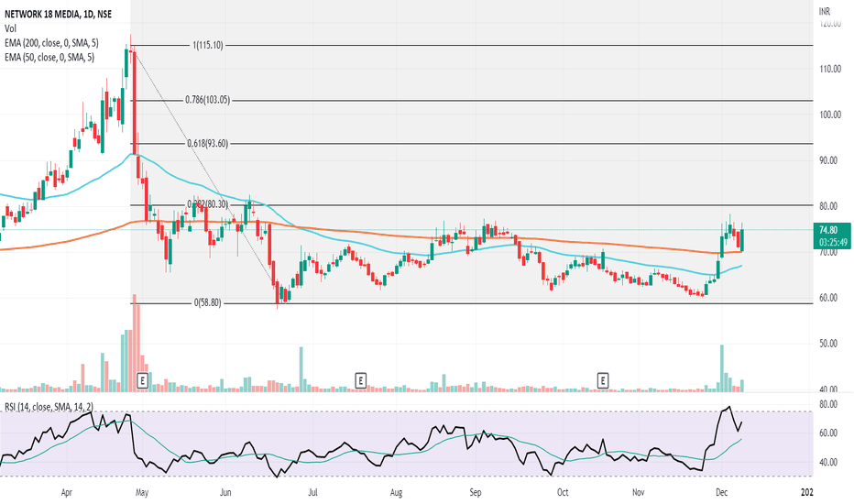Click the tallest red volume bar in May
854x504 pixels.
(134, 343)
